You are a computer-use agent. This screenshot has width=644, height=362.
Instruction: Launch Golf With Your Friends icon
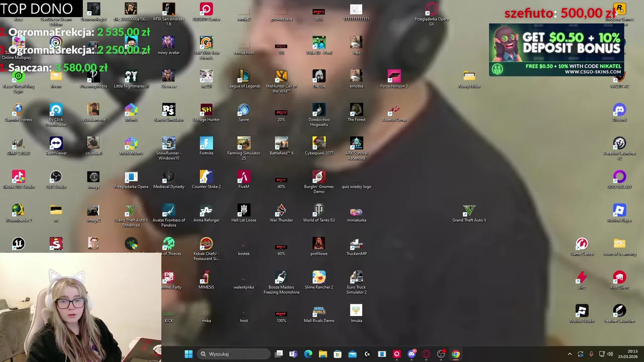tap(206, 48)
